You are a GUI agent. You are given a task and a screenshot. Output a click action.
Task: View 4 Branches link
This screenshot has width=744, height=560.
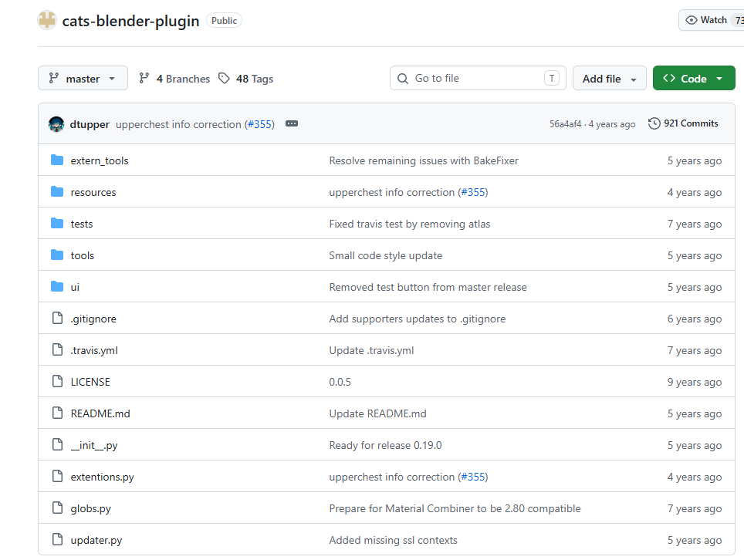(x=174, y=79)
